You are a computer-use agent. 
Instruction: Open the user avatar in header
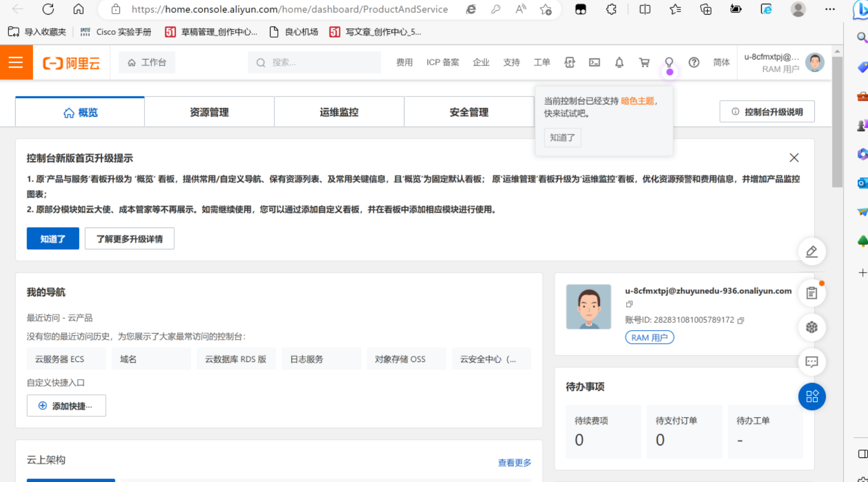click(814, 63)
